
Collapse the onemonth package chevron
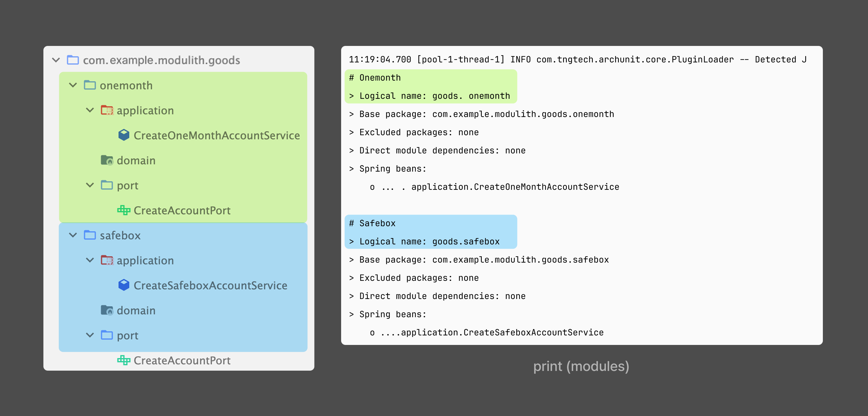coord(73,85)
